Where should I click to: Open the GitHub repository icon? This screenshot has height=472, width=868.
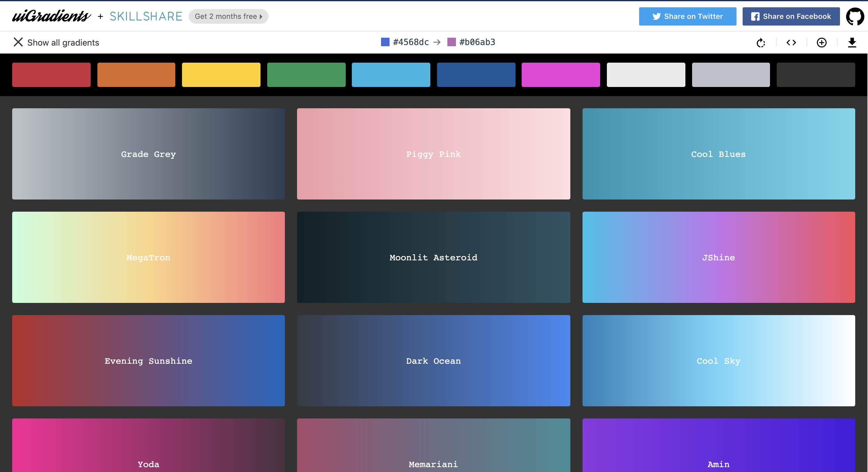(x=855, y=16)
